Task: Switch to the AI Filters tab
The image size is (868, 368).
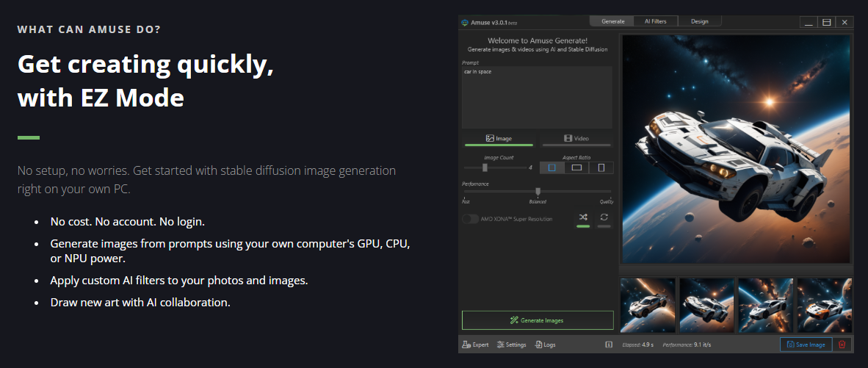Action: pyautogui.click(x=655, y=21)
